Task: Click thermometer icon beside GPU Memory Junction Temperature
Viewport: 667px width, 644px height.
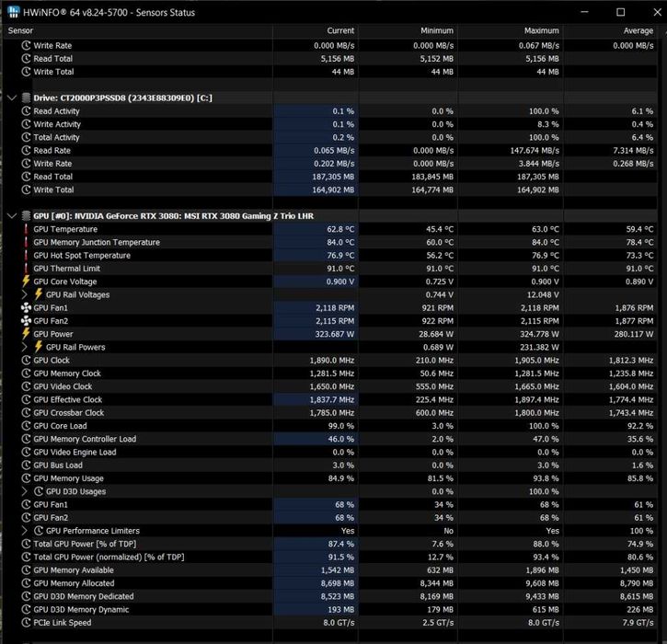Action: (26, 242)
